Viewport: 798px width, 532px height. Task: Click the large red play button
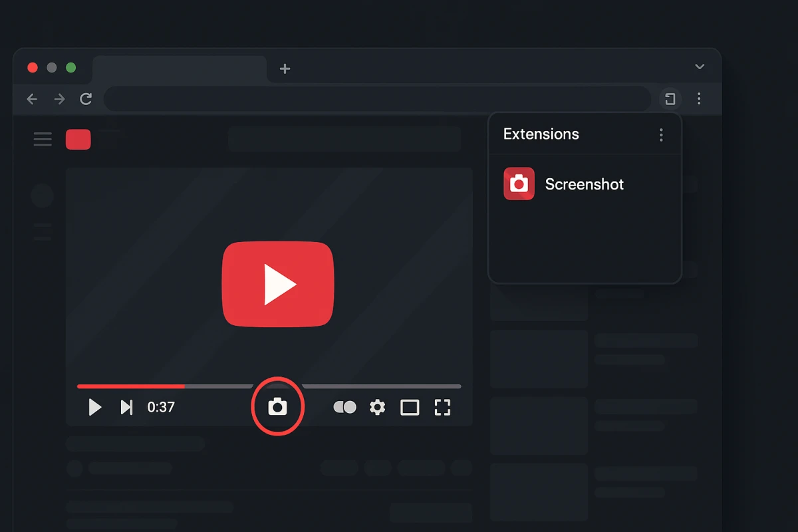pyautogui.click(x=278, y=284)
